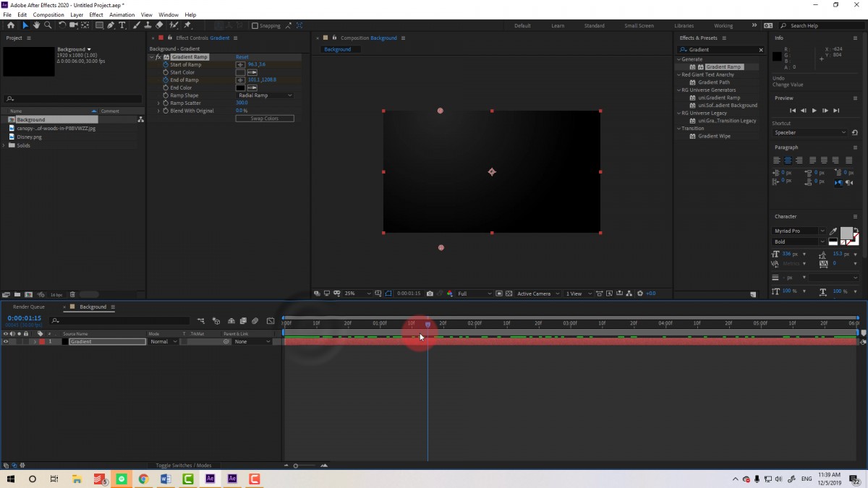This screenshot has height=488, width=868.
Task: Toggle the transparency grid icon in viewer
Action: (x=509, y=294)
